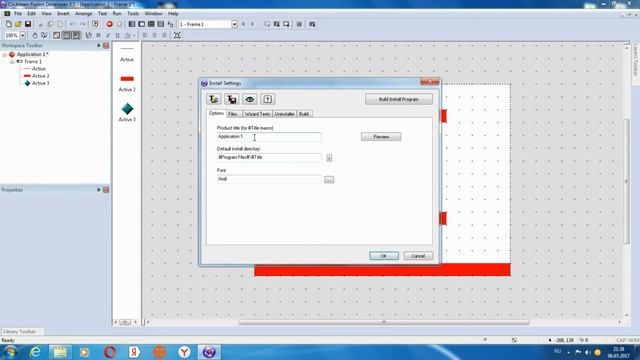Click the Product title input field
The image size is (640, 360).
pos(269,137)
